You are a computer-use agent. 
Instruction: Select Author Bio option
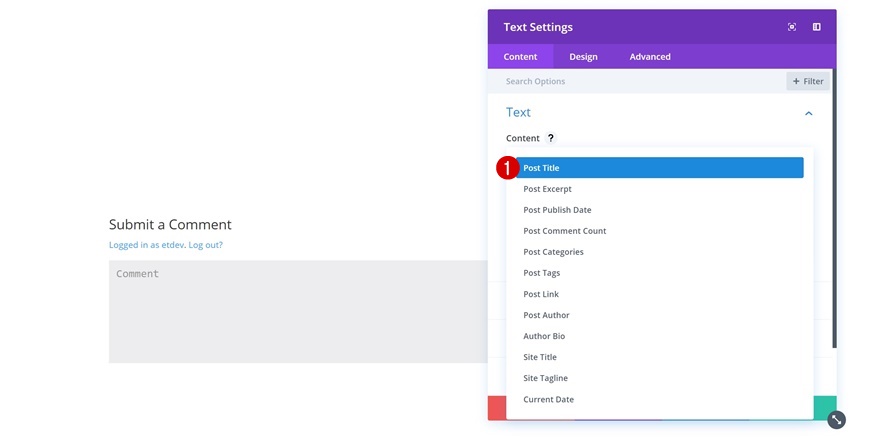pos(544,336)
